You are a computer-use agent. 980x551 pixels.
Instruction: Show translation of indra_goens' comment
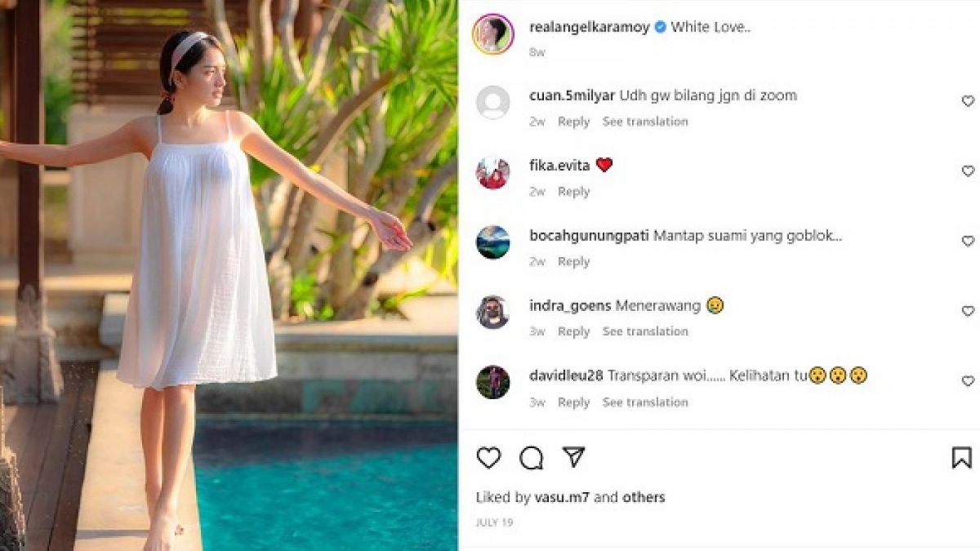[x=644, y=331]
